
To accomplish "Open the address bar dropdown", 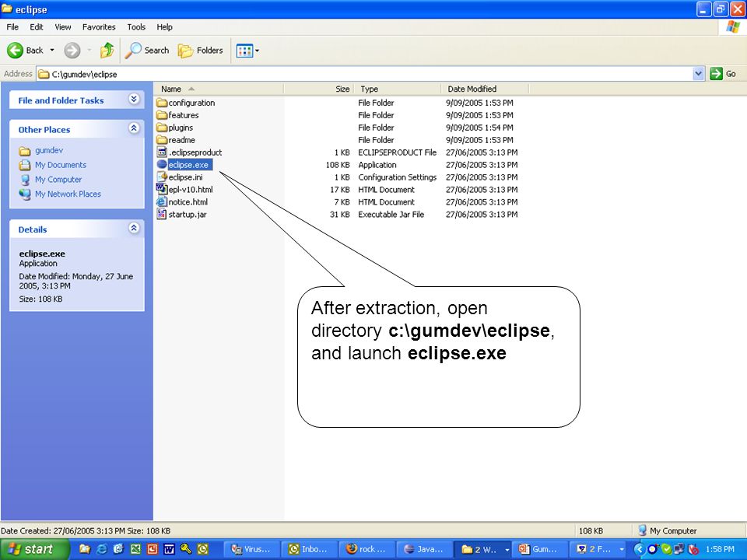I will (x=699, y=74).
